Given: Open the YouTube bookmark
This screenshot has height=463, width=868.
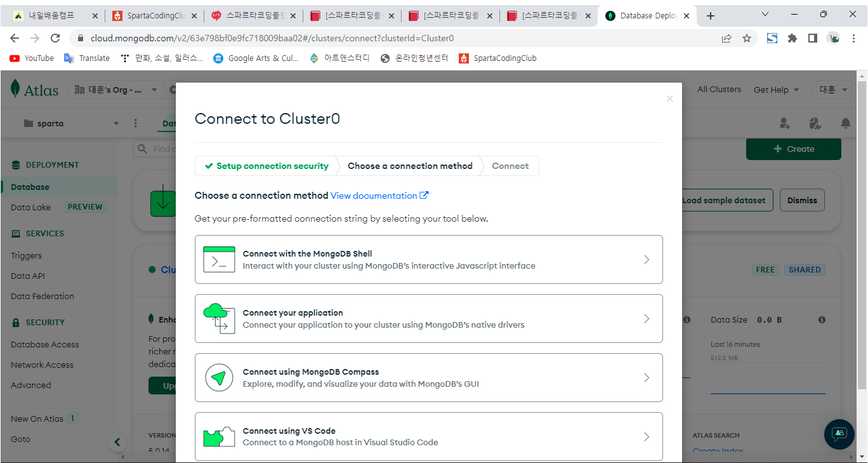Looking at the screenshot, I should 32,58.
